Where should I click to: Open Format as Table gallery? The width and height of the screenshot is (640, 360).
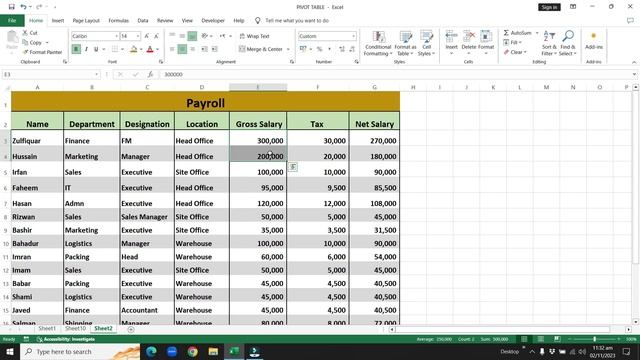(x=405, y=43)
